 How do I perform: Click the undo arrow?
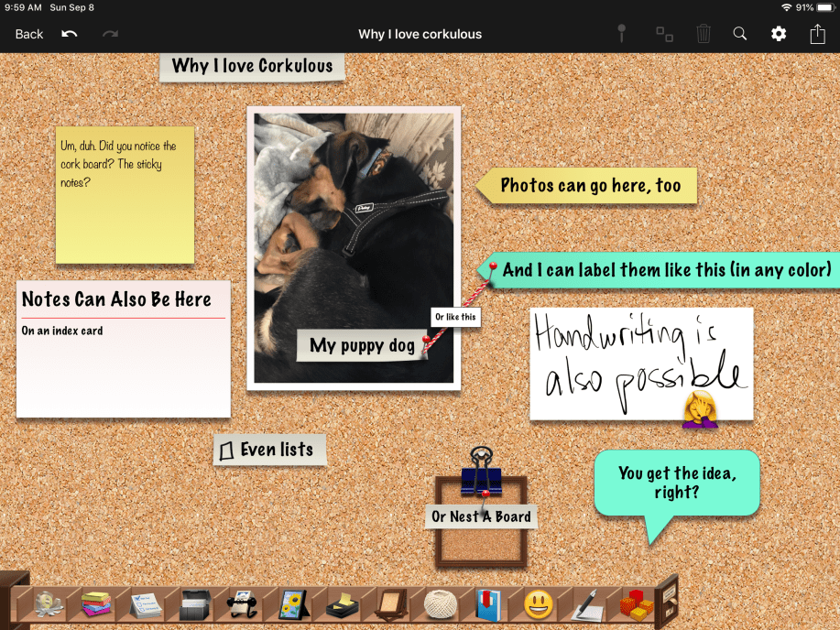coord(70,34)
